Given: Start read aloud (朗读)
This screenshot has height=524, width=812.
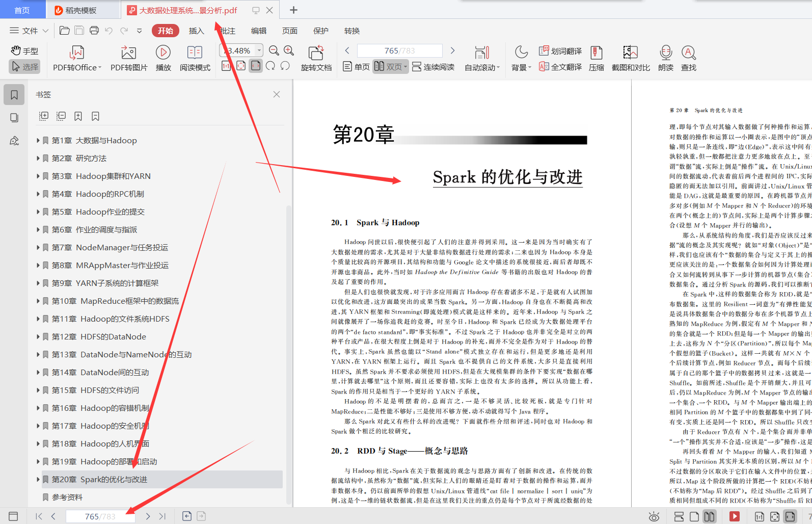Looking at the screenshot, I should pyautogui.click(x=666, y=59).
